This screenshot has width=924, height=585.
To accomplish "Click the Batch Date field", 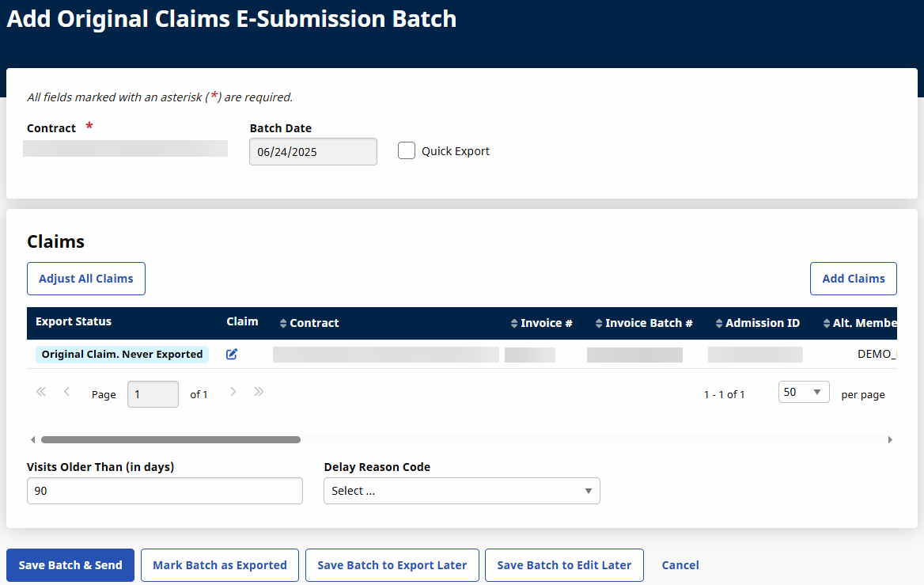I will pyautogui.click(x=312, y=152).
